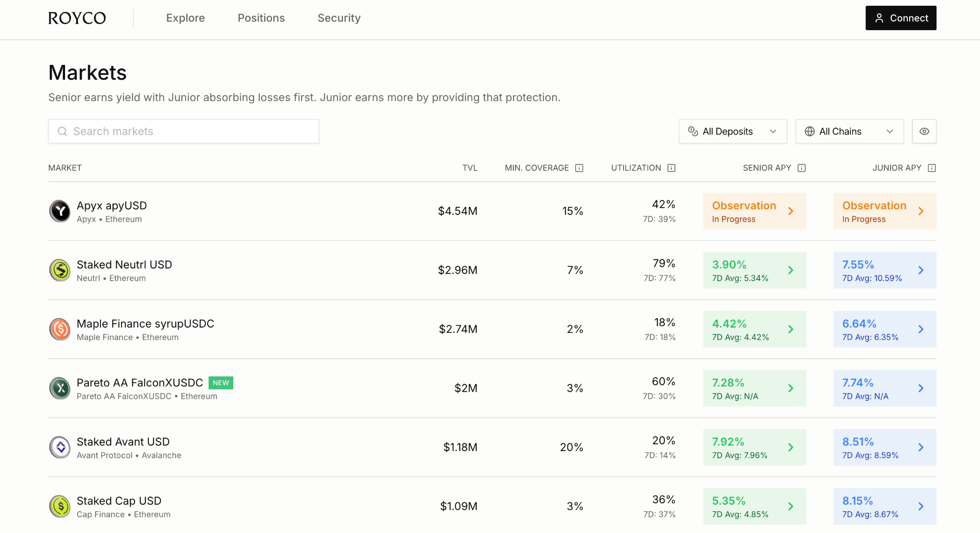Open the Security nav item

(339, 18)
